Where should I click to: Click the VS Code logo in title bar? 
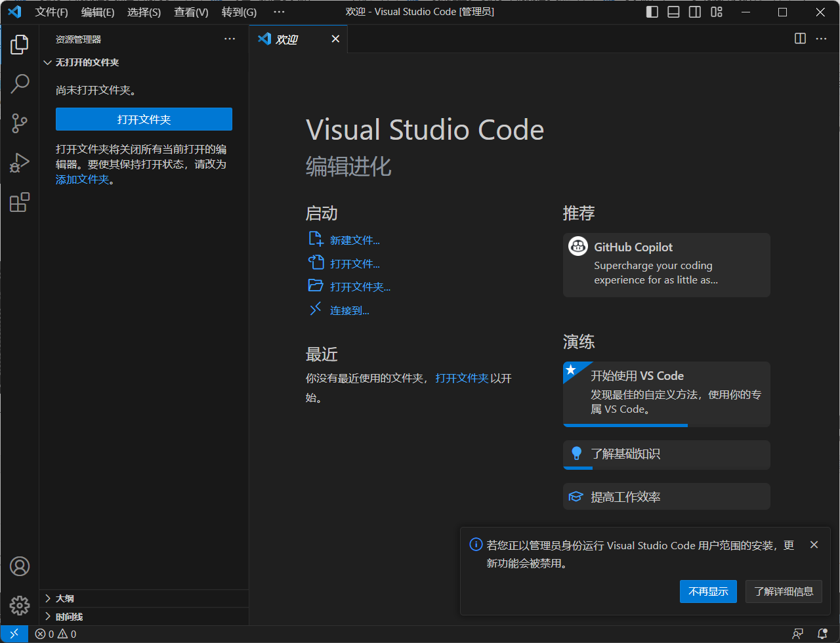click(x=14, y=12)
